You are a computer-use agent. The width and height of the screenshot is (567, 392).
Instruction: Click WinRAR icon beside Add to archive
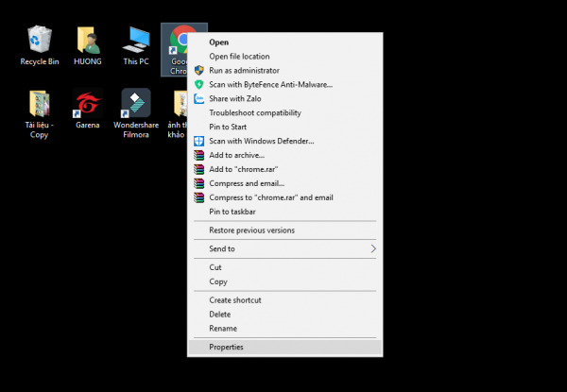pyautogui.click(x=198, y=155)
